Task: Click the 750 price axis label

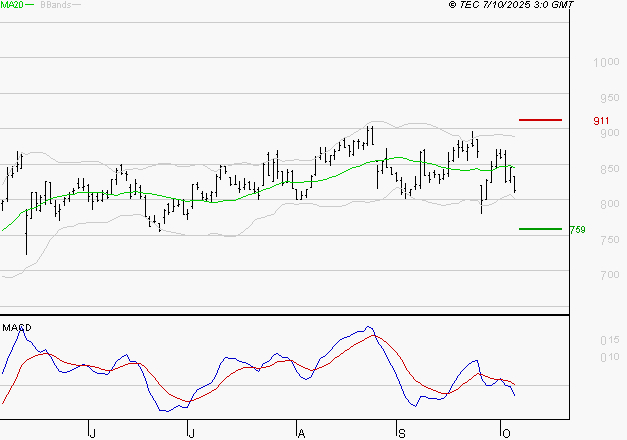Action: 609,239
